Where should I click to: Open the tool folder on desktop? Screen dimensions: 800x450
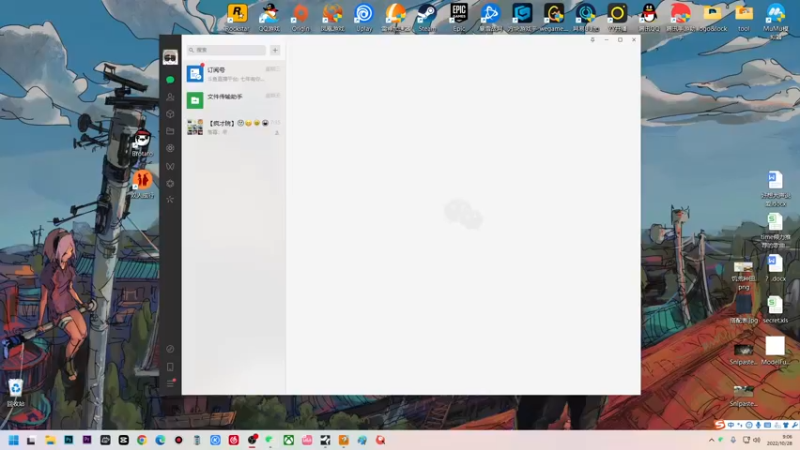click(743, 18)
